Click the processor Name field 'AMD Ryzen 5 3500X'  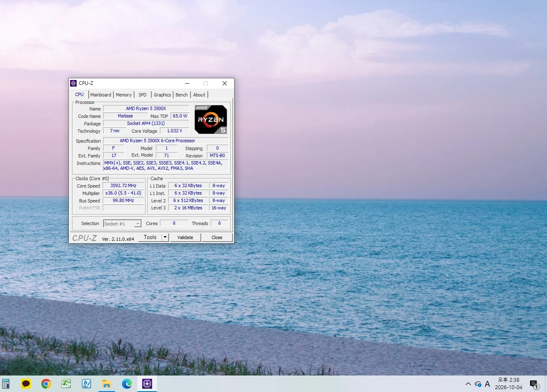(146, 108)
